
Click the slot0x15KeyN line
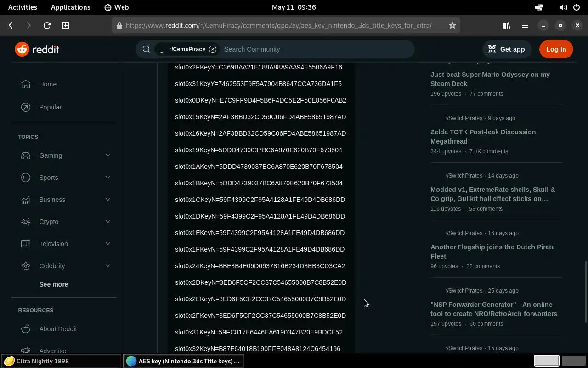[x=260, y=117]
